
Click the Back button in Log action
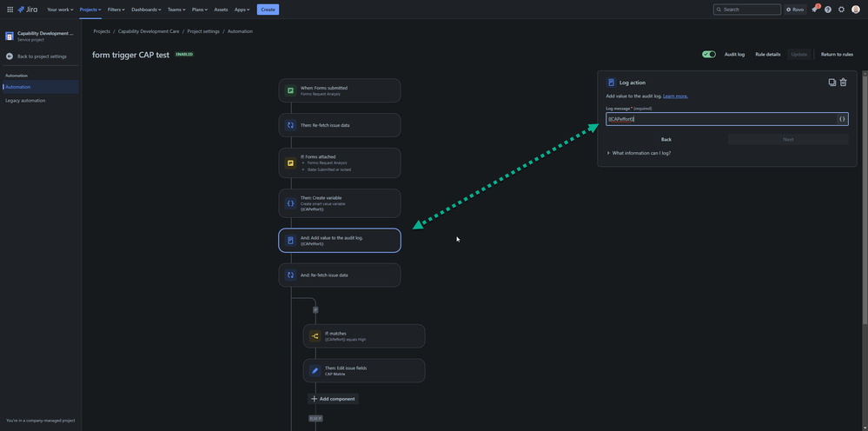[x=666, y=139]
